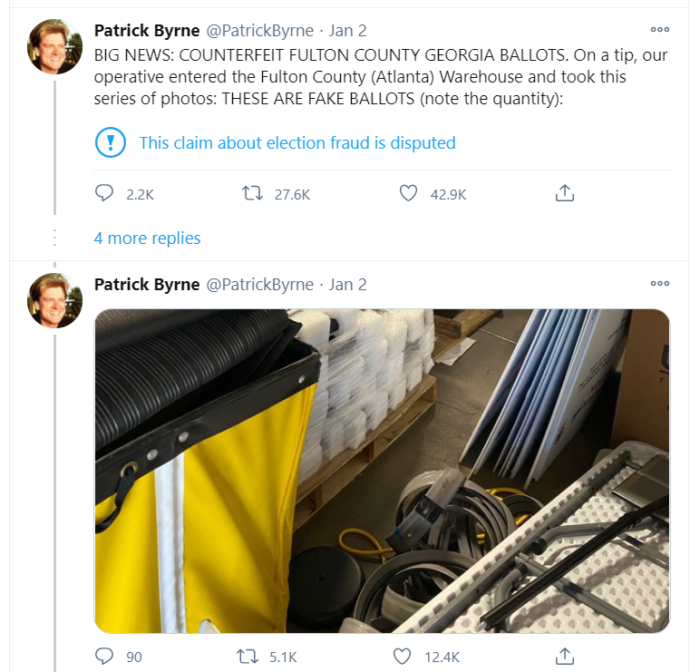Click the disputed claim exclamation icon
700x672 pixels.
pyautogui.click(x=110, y=143)
